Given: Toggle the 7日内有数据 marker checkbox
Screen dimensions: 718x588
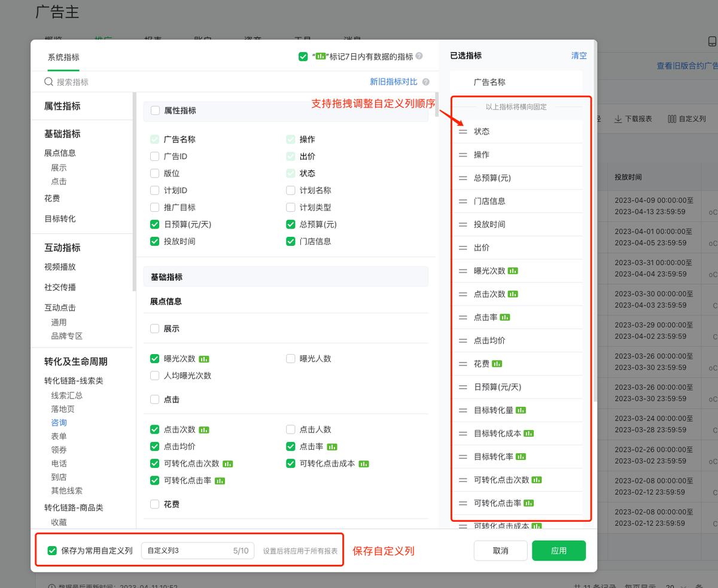Looking at the screenshot, I should 303,56.
